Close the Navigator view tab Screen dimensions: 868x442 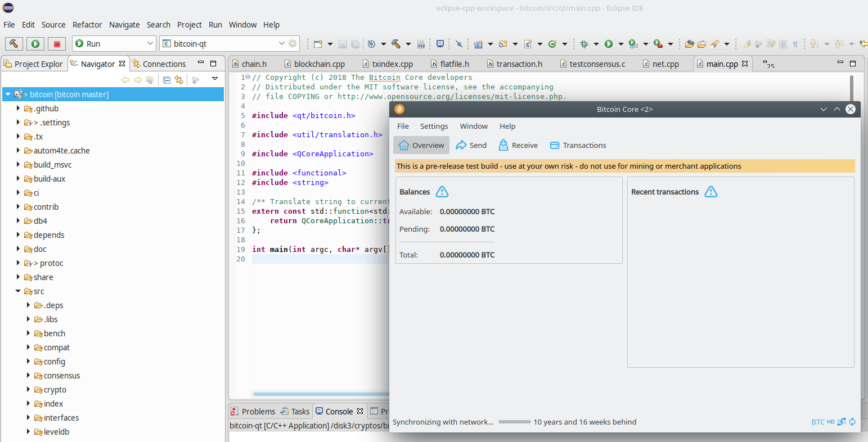pyautogui.click(x=122, y=64)
